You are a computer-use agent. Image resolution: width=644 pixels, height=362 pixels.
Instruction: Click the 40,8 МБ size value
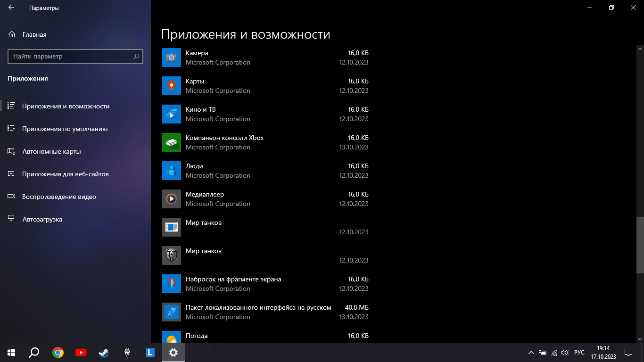(x=357, y=307)
